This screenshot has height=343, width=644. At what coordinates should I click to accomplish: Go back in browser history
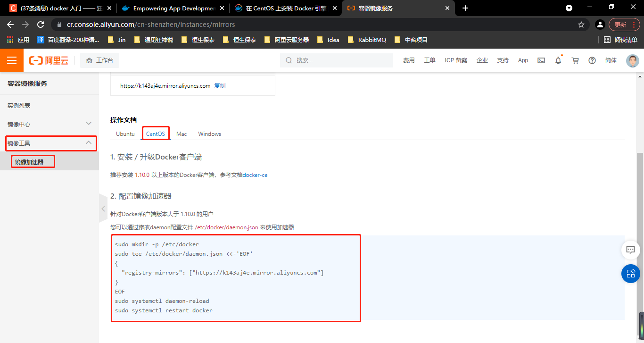pyautogui.click(x=10, y=25)
